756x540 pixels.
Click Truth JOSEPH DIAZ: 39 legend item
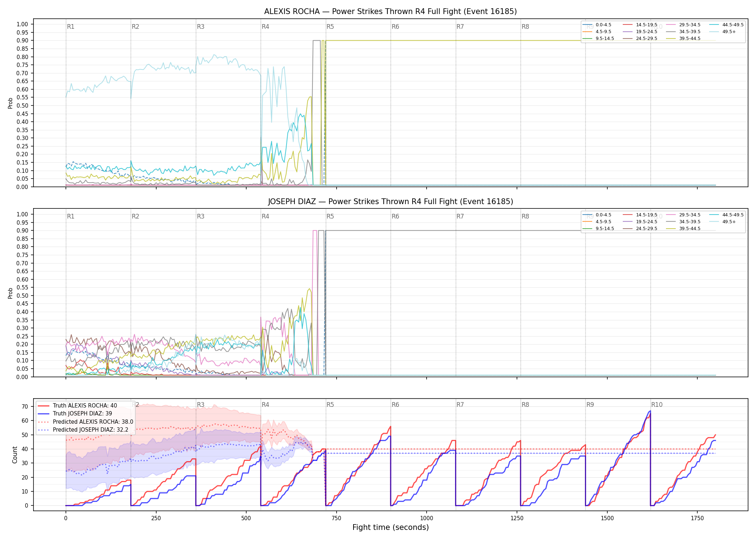[x=75, y=414]
